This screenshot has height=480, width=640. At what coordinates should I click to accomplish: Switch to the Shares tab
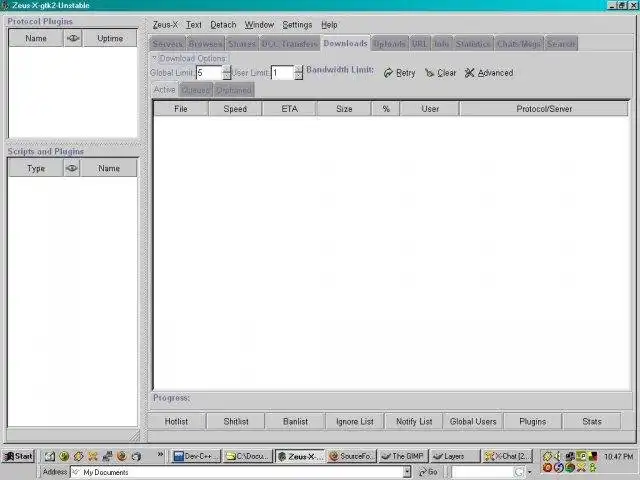(x=242, y=44)
